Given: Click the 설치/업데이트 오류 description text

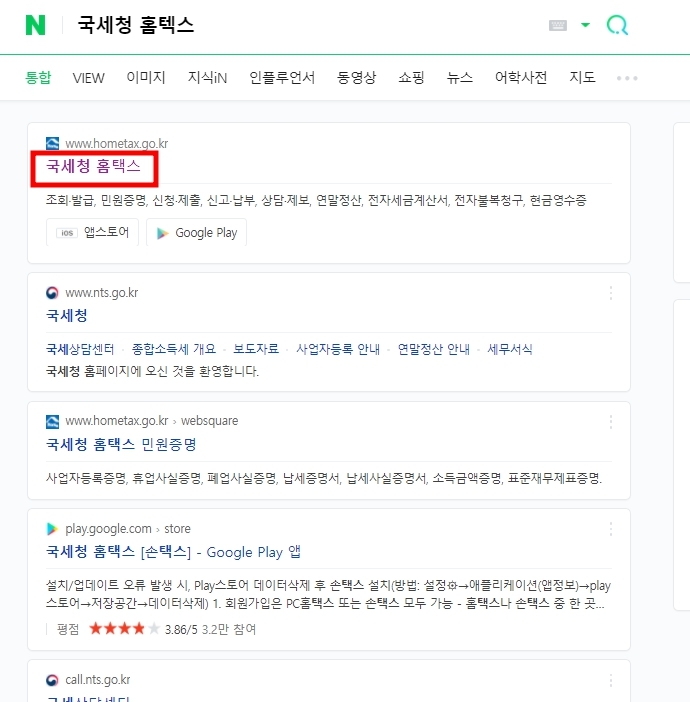Looking at the screenshot, I should (328, 595).
